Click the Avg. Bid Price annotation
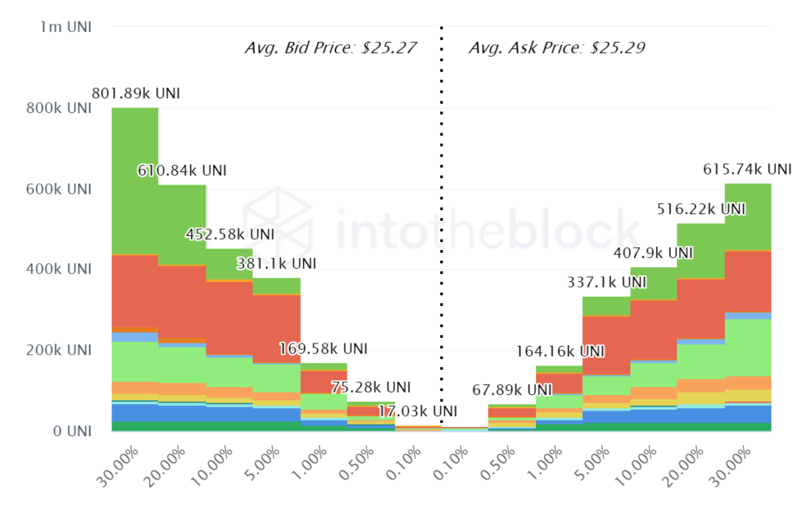This screenshot has height=532, width=798. (x=330, y=48)
